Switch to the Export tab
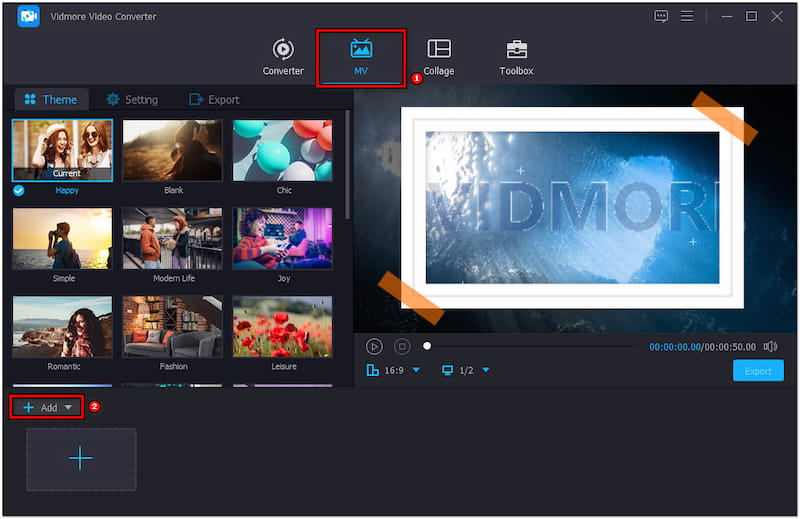The image size is (800, 519). point(214,100)
